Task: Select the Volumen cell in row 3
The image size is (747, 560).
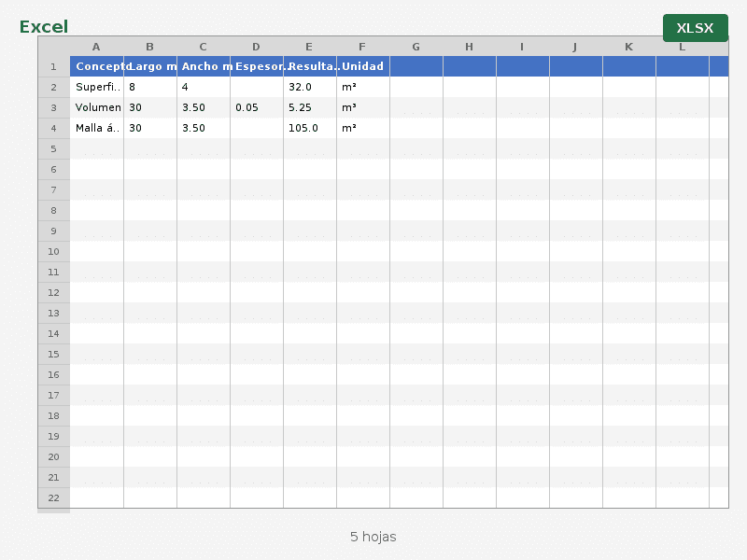Action: click(x=97, y=107)
